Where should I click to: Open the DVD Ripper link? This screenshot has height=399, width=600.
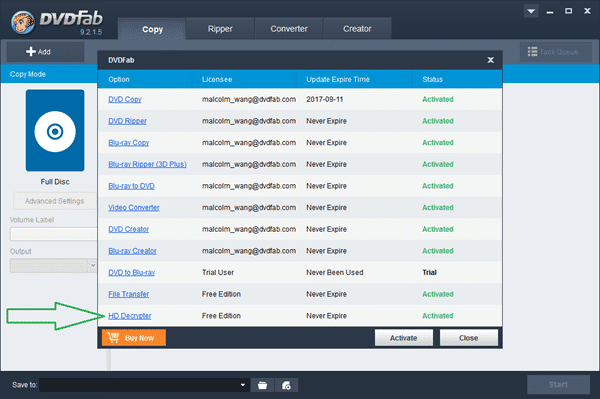(x=127, y=121)
